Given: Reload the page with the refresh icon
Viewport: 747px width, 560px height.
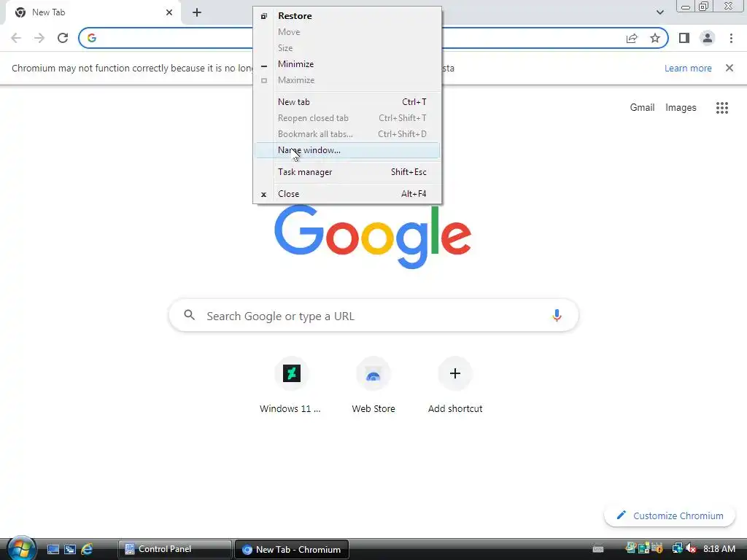Looking at the screenshot, I should pos(63,38).
